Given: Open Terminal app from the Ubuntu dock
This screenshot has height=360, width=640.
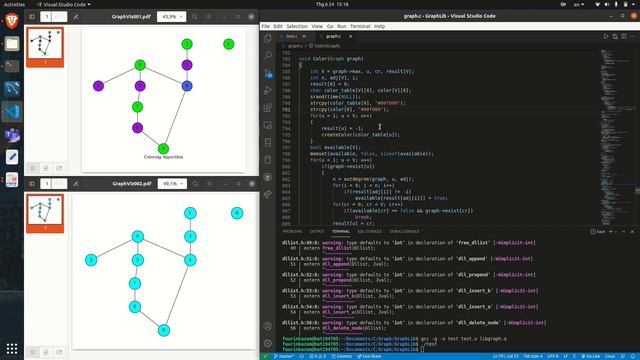Looking at the screenshot, I should pos(12,66).
